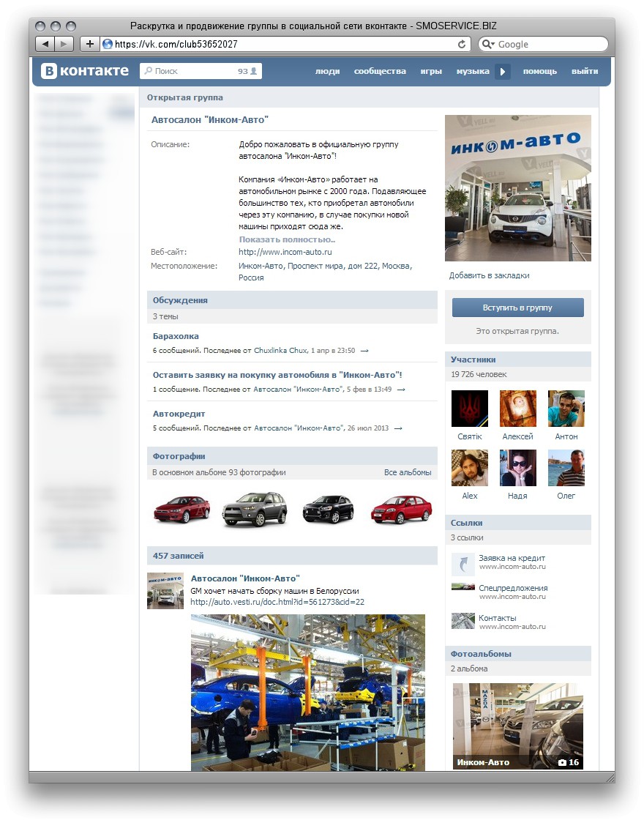Click the Вступить в группу button
Image resolution: width=644 pixels, height=823 pixels.
517,308
